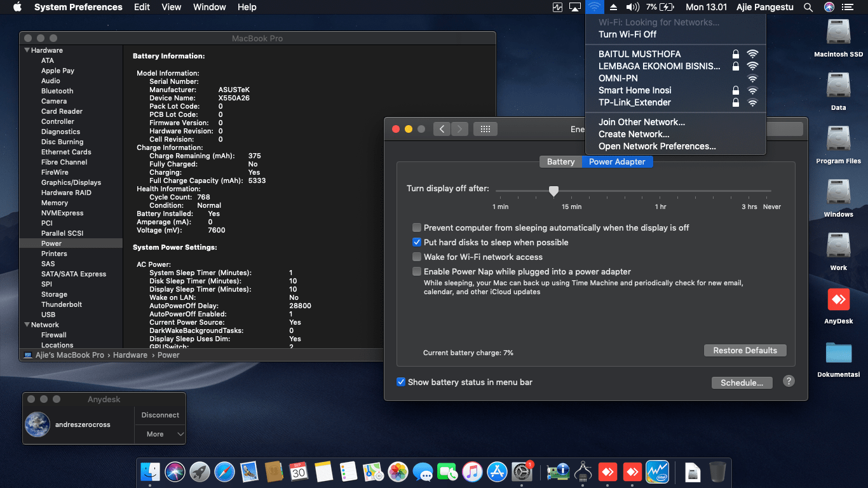The image size is (868, 488).
Task: Click System Preferences gear in dock
Action: 522,471
